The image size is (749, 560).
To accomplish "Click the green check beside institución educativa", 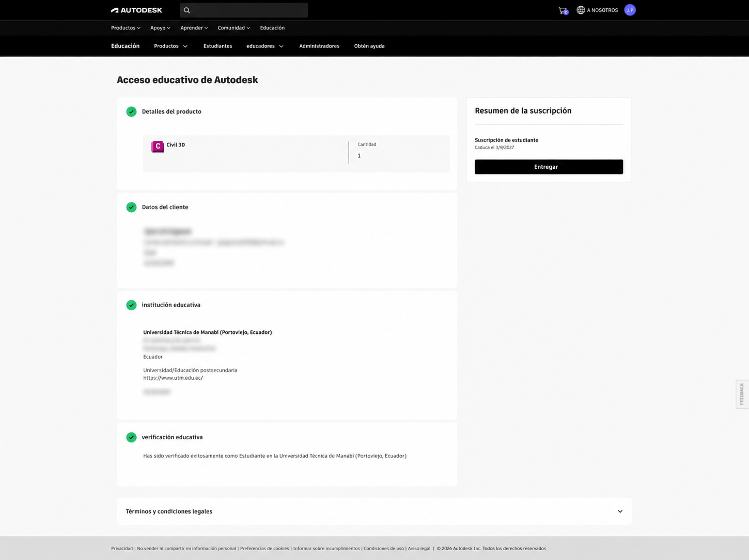I will tap(131, 305).
